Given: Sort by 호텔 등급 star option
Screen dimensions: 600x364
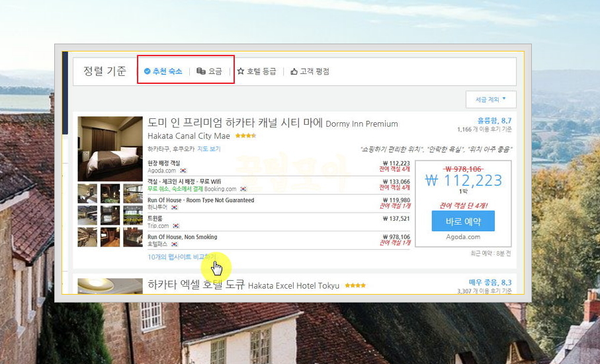Looking at the screenshot, I should tap(257, 71).
